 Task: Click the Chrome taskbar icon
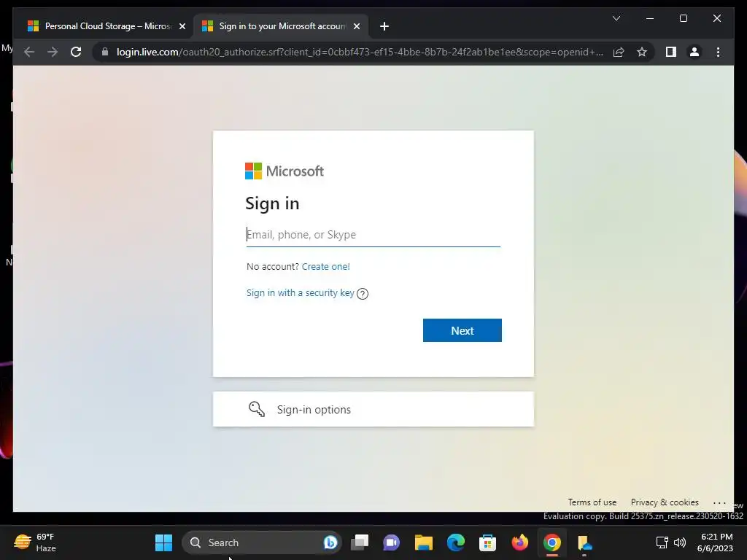pos(551,542)
